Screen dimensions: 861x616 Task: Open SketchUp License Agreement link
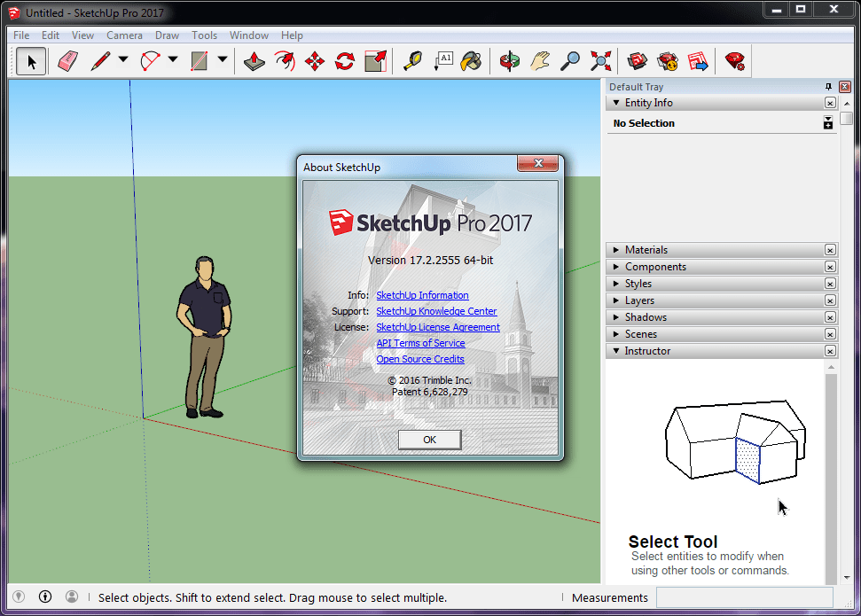pyautogui.click(x=438, y=327)
